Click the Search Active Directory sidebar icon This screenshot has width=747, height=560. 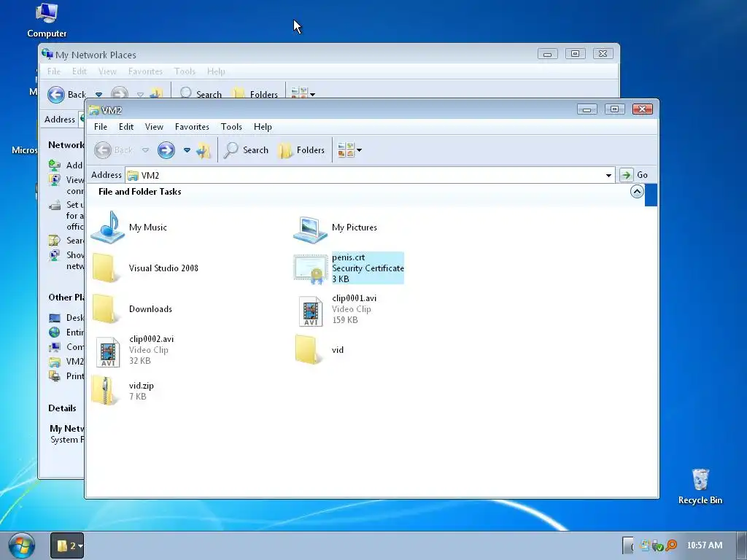[x=55, y=240]
